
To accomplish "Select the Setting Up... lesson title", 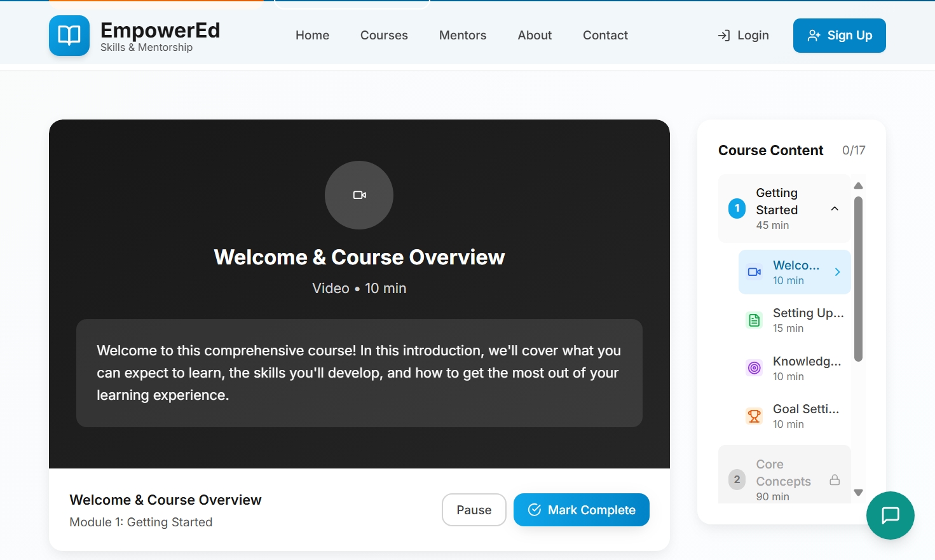I will point(809,313).
